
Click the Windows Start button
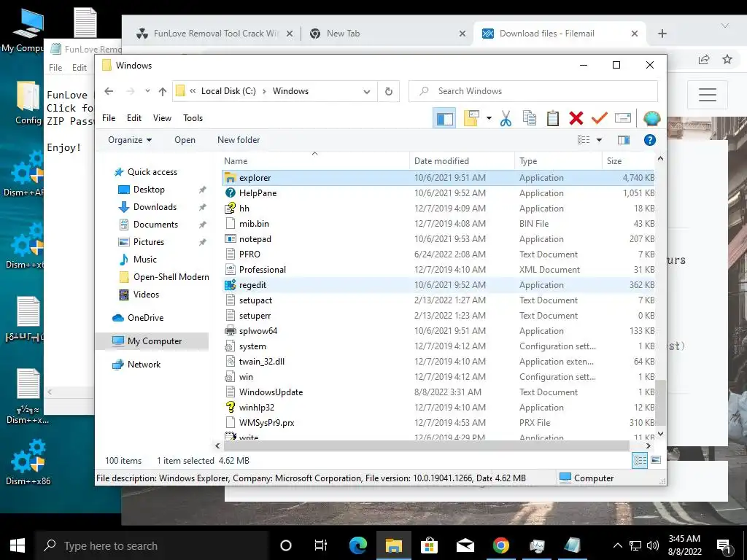(x=18, y=545)
